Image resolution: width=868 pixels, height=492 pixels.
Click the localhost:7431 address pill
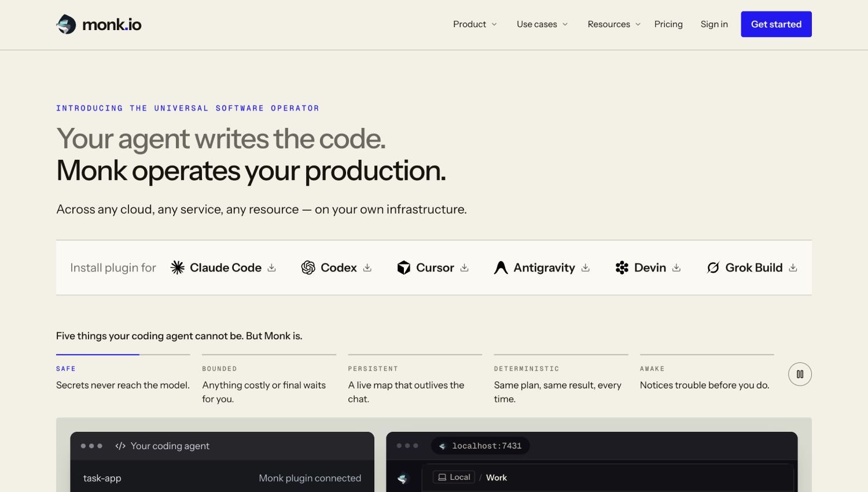coord(480,446)
